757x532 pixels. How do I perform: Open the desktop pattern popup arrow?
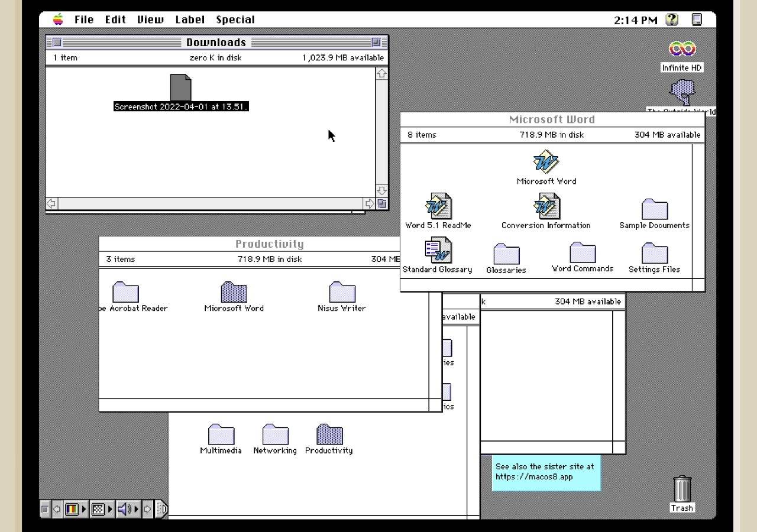(110, 508)
